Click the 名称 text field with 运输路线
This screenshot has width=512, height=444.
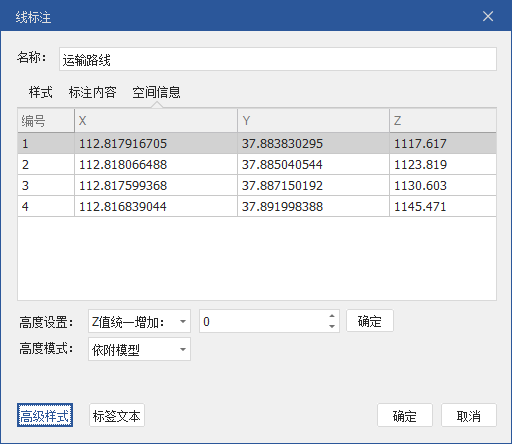278,59
